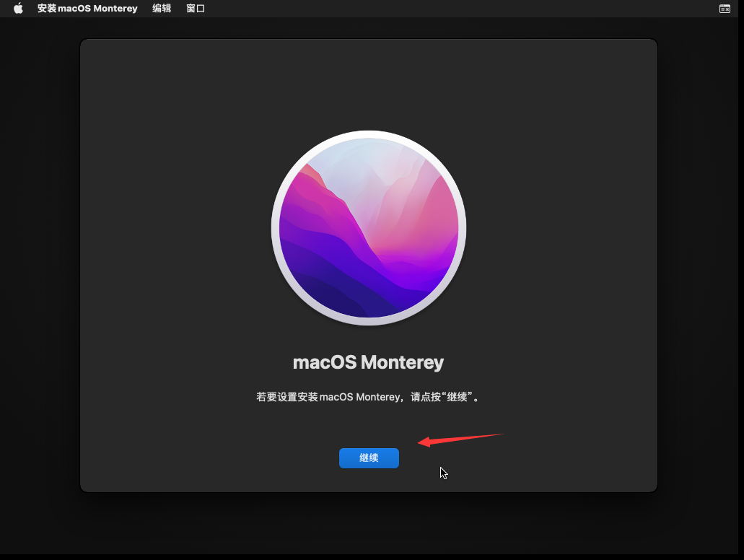Image resolution: width=744 pixels, height=560 pixels.
Task: Click the macOS Monterey title text
Action: 368,362
